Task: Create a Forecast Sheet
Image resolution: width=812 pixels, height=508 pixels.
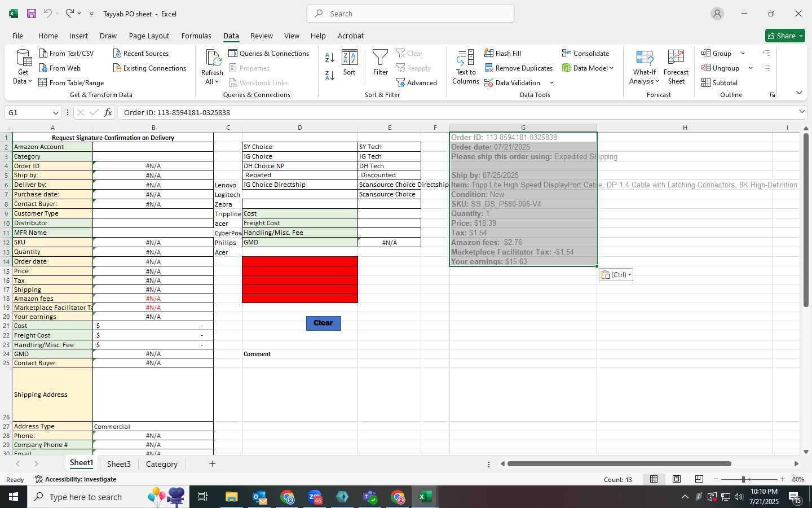Action: pyautogui.click(x=676, y=67)
